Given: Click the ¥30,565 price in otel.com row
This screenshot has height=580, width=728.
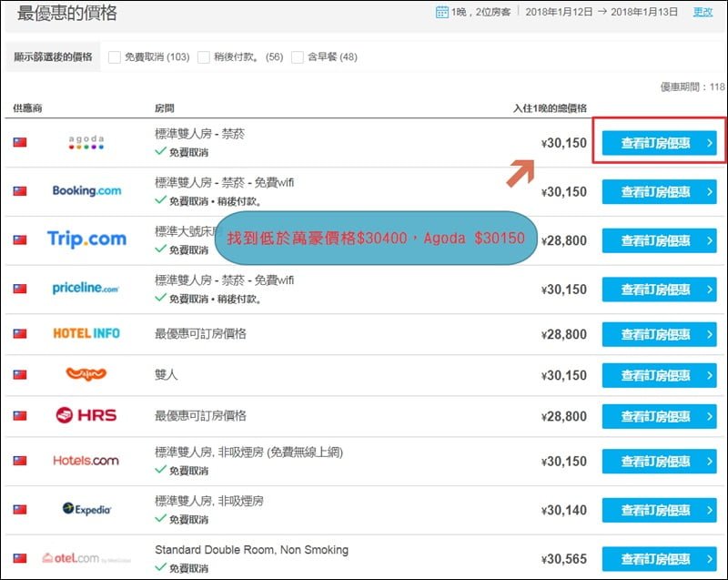Looking at the screenshot, I should [x=563, y=559].
